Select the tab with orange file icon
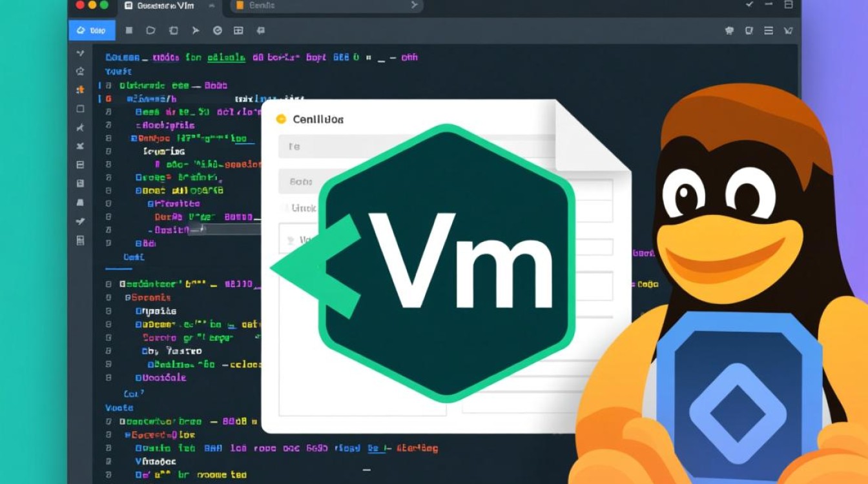The image size is (868, 484). point(258,5)
